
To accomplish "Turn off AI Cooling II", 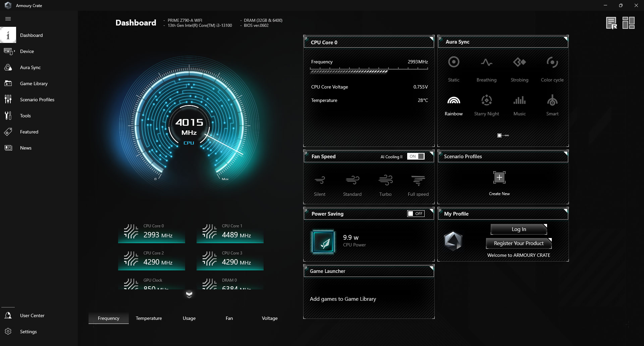I will [416, 156].
